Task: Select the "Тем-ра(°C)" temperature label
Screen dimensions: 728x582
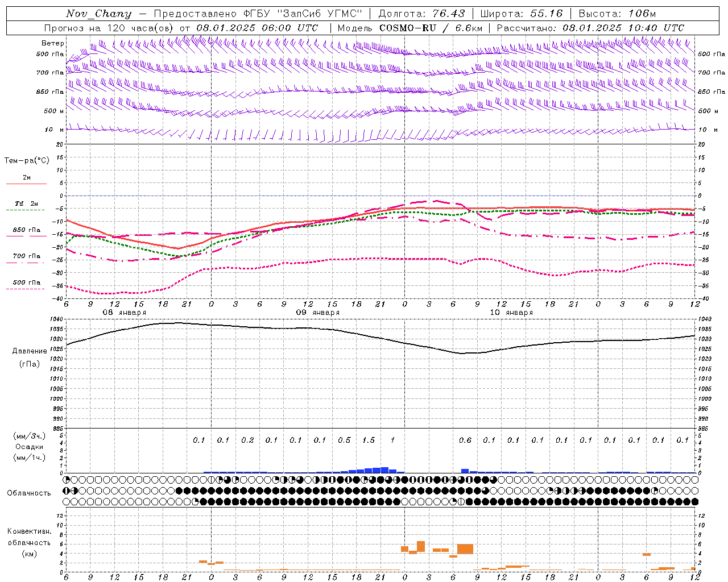Action: [x=27, y=161]
